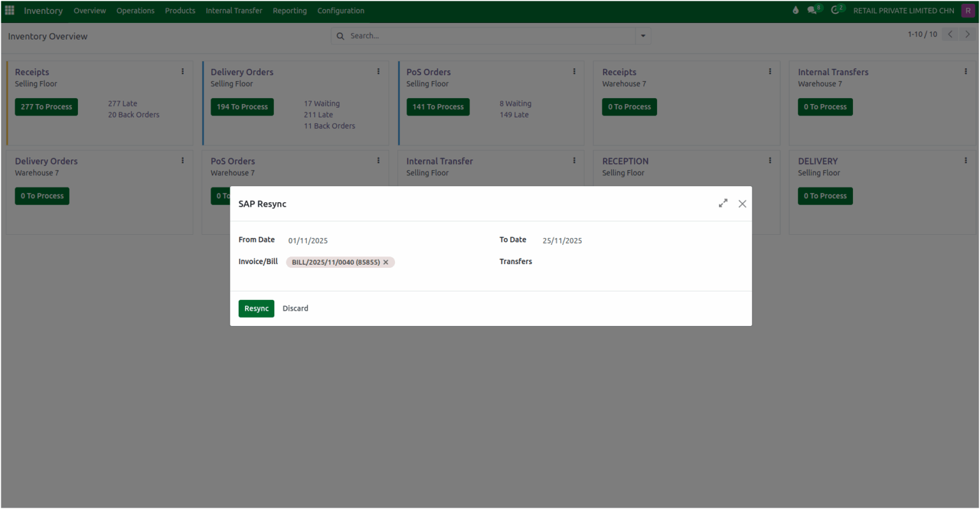Open the Reporting menu
Screen dimensions: 980x509
click(290, 11)
